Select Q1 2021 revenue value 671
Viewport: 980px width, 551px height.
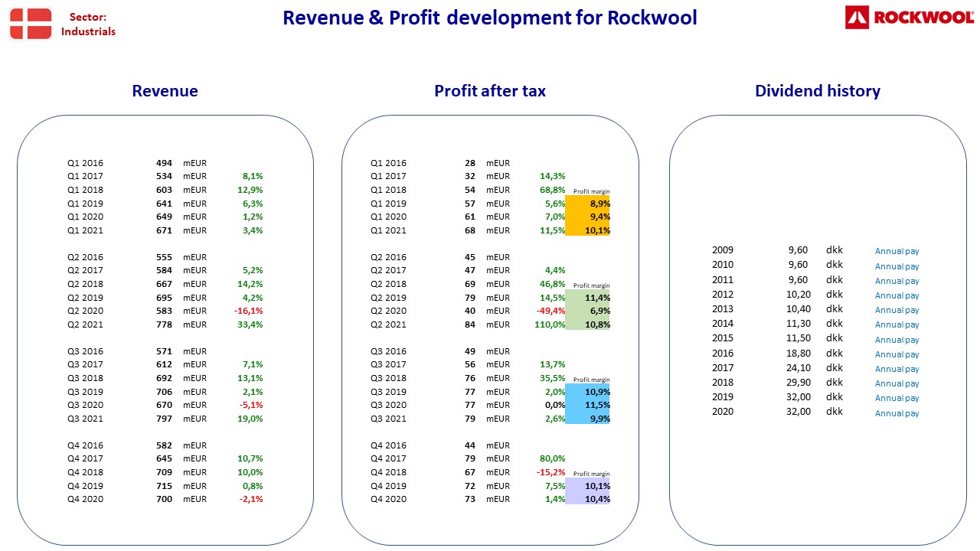[x=164, y=230]
